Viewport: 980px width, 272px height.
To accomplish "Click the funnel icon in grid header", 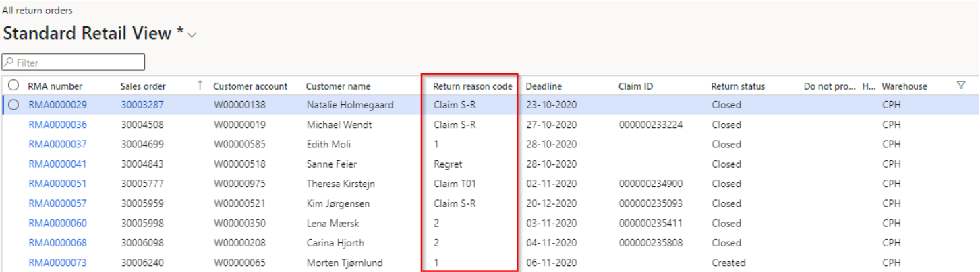I will (961, 85).
